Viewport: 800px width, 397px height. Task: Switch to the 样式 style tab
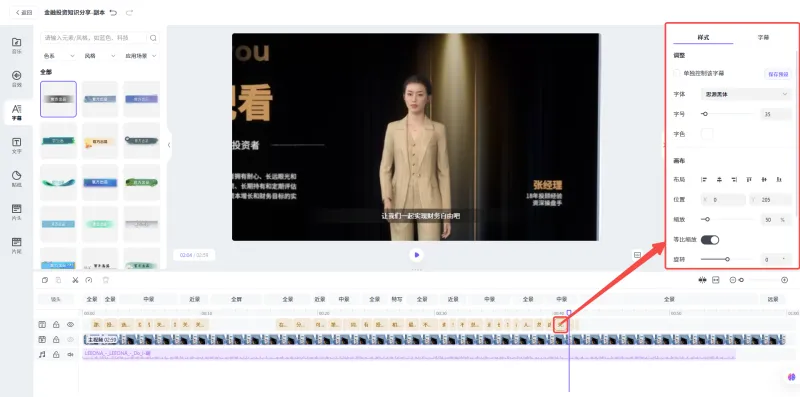[703, 37]
